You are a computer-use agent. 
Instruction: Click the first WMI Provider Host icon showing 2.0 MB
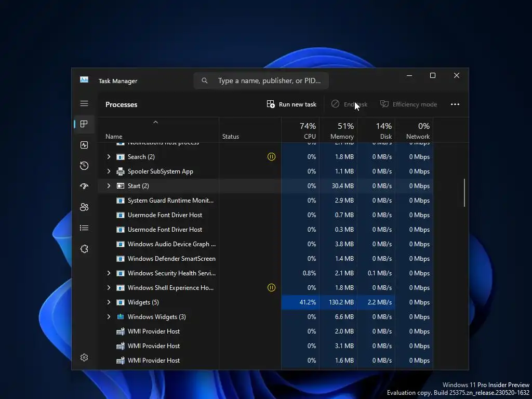(x=121, y=331)
